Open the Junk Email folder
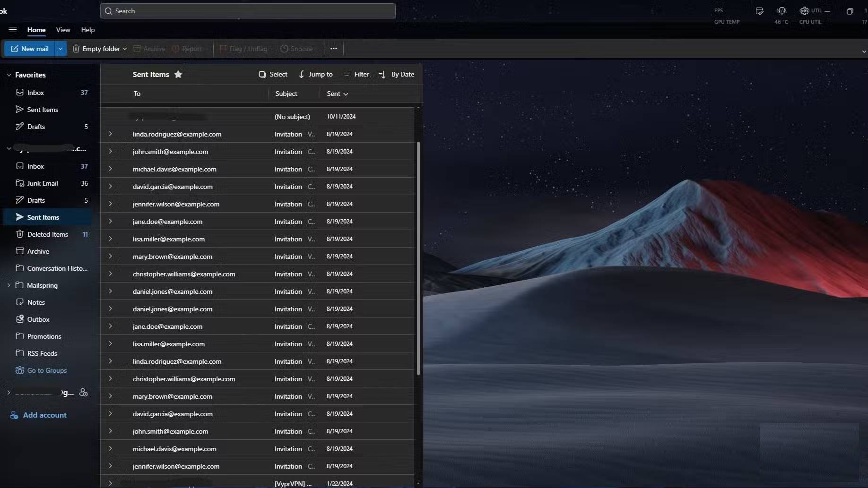868x488 pixels. point(43,183)
